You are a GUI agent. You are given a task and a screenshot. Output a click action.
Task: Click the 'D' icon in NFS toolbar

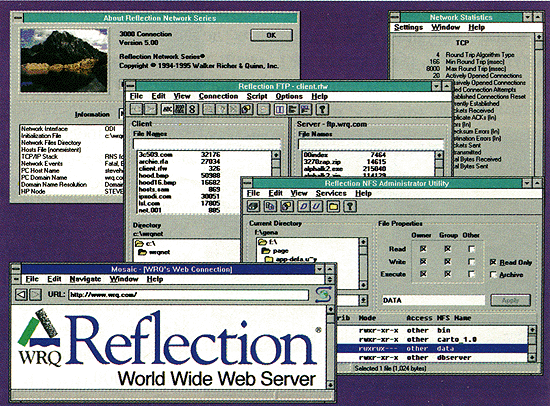pyautogui.click(x=304, y=206)
